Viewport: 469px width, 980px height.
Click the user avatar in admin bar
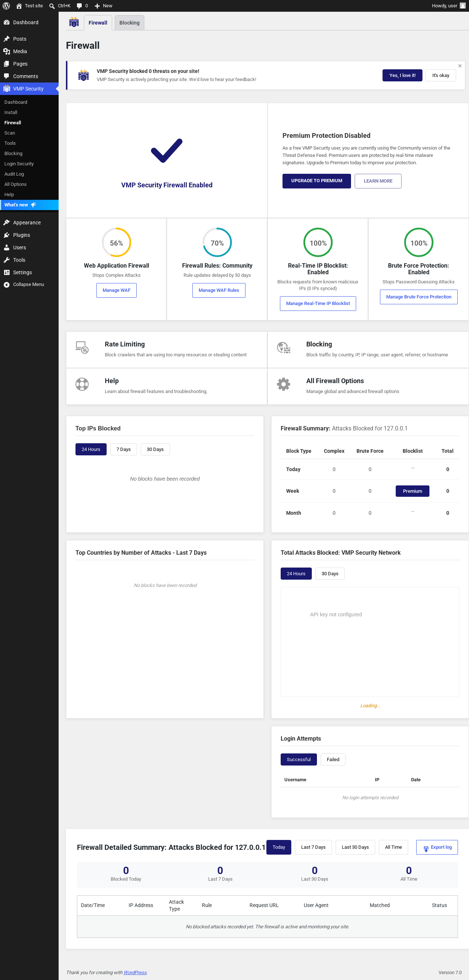pyautogui.click(x=462, y=6)
